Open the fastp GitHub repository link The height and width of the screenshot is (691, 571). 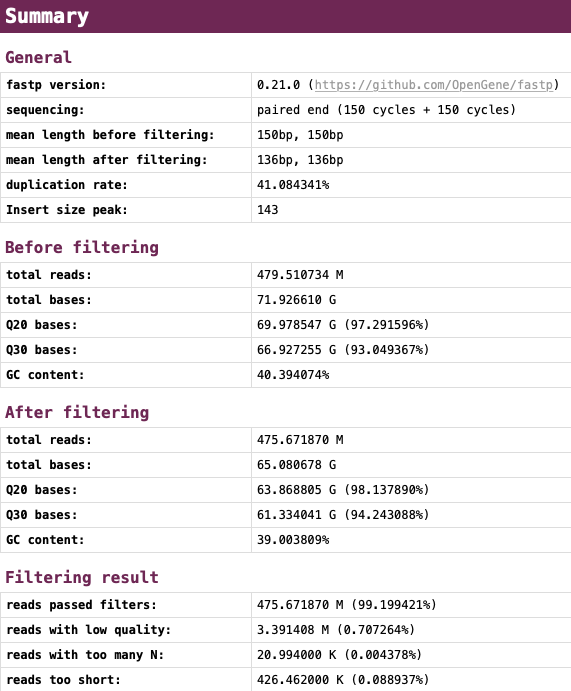pos(434,85)
